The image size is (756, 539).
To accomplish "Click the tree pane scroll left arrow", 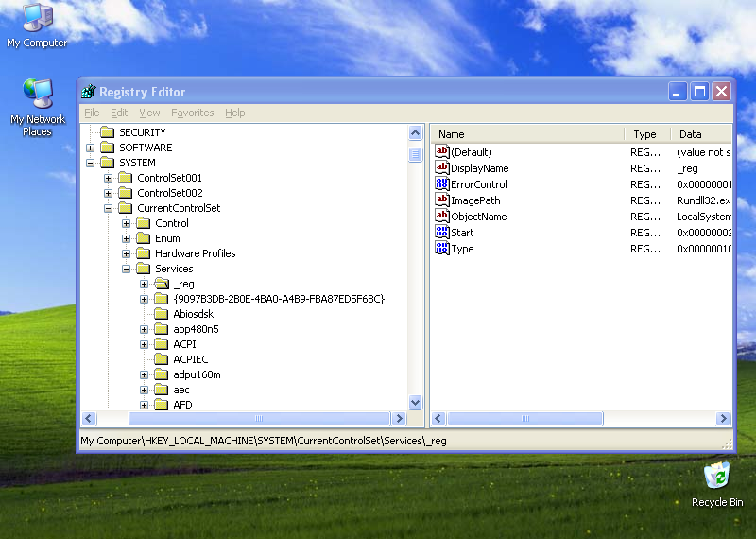I will (89, 418).
